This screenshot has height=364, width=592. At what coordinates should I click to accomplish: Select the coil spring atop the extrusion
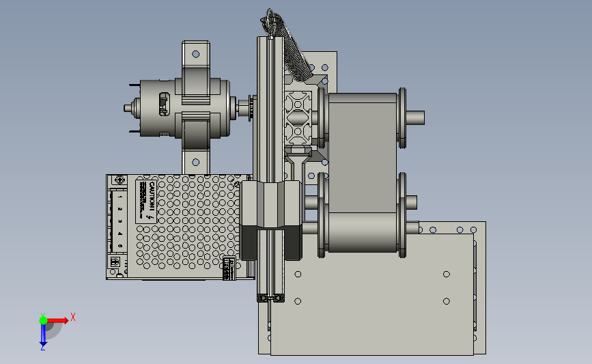click(x=287, y=45)
